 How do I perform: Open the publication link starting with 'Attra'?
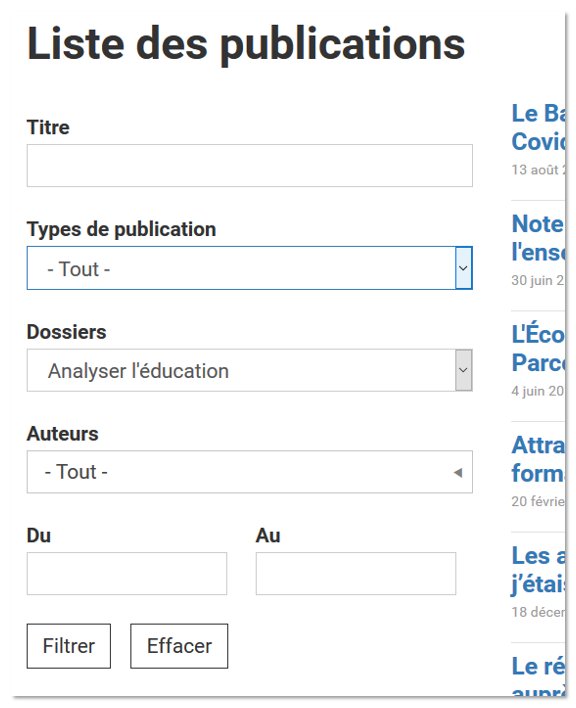click(538, 459)
